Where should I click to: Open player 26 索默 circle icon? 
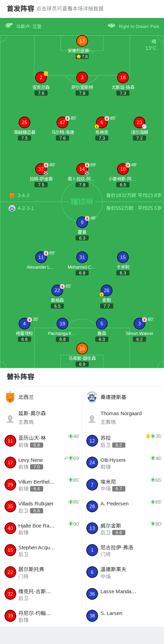tap(107, 290)
